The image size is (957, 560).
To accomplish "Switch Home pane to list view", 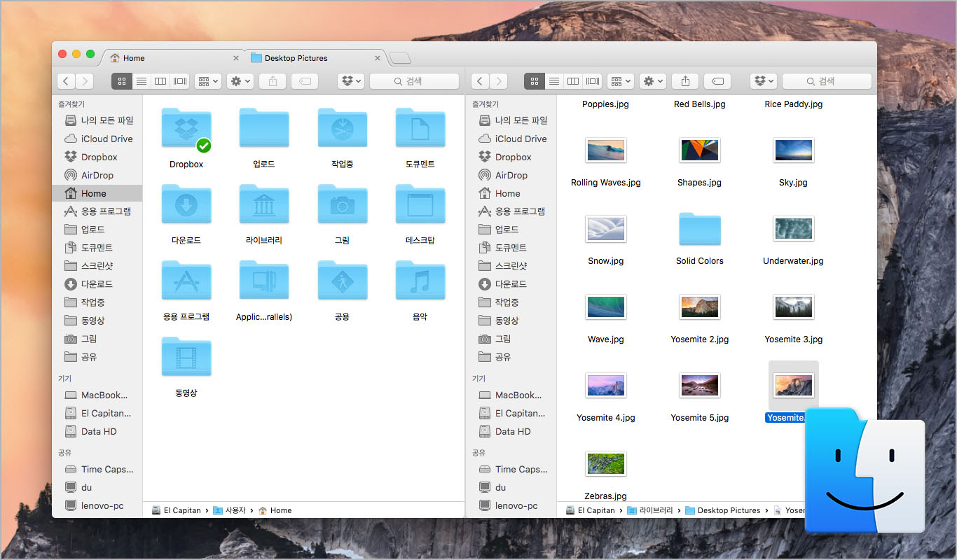I will pos(142,81).
